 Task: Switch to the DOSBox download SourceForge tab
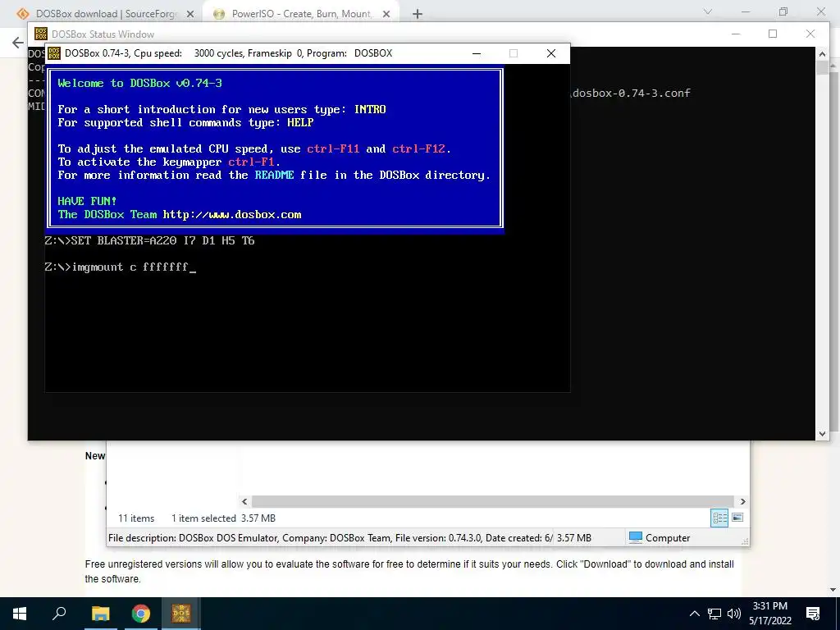point(106,14)
